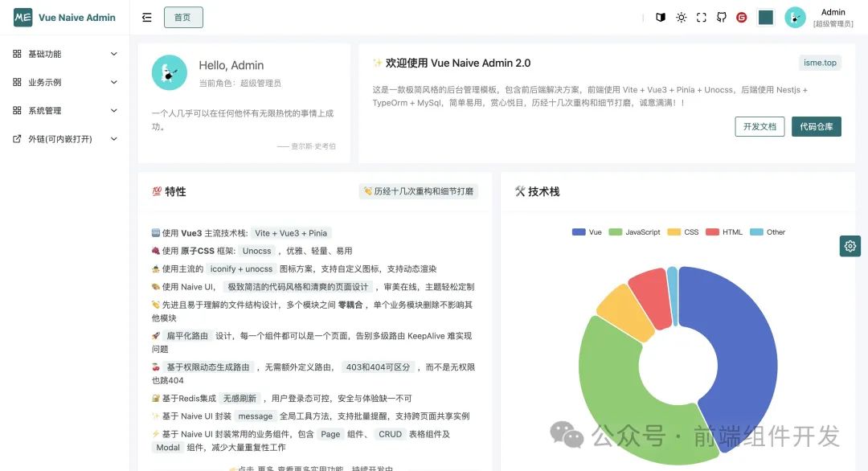
Task: Click the 403和404可区分 tag
Action: [378, 367]
